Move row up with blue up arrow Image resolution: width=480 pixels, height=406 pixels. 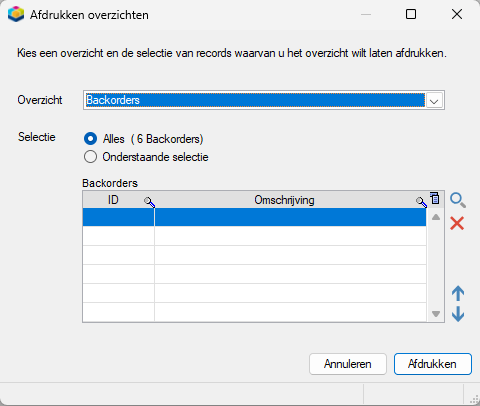(x=458, y=293)
